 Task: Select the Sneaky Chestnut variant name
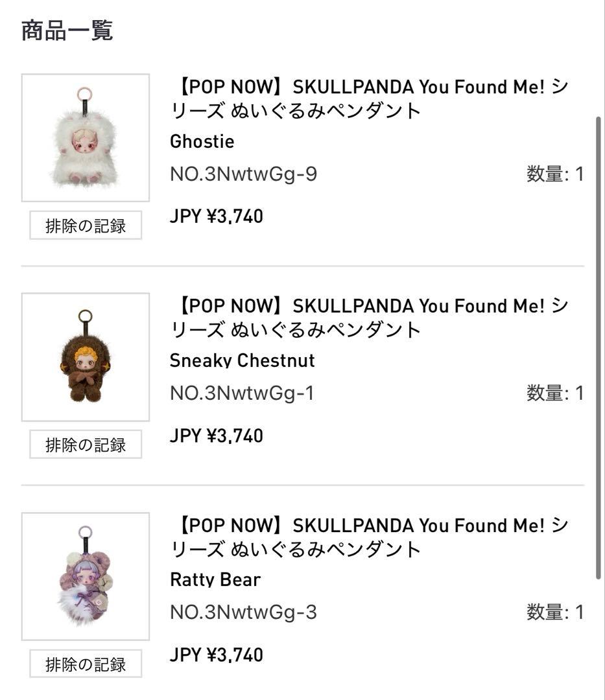(242, 360)
